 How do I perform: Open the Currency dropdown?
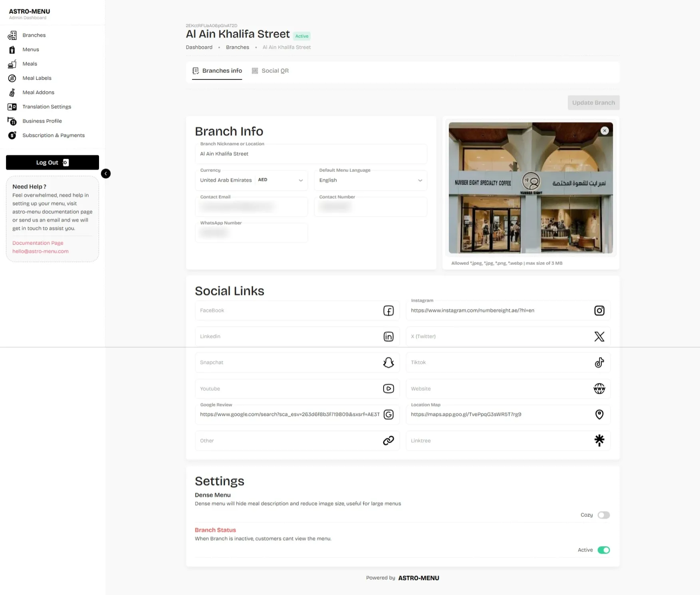coord(252,180)
